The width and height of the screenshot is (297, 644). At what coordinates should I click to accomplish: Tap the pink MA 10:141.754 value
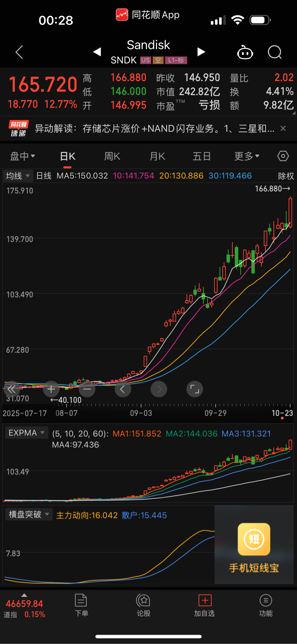coord(133,176)
